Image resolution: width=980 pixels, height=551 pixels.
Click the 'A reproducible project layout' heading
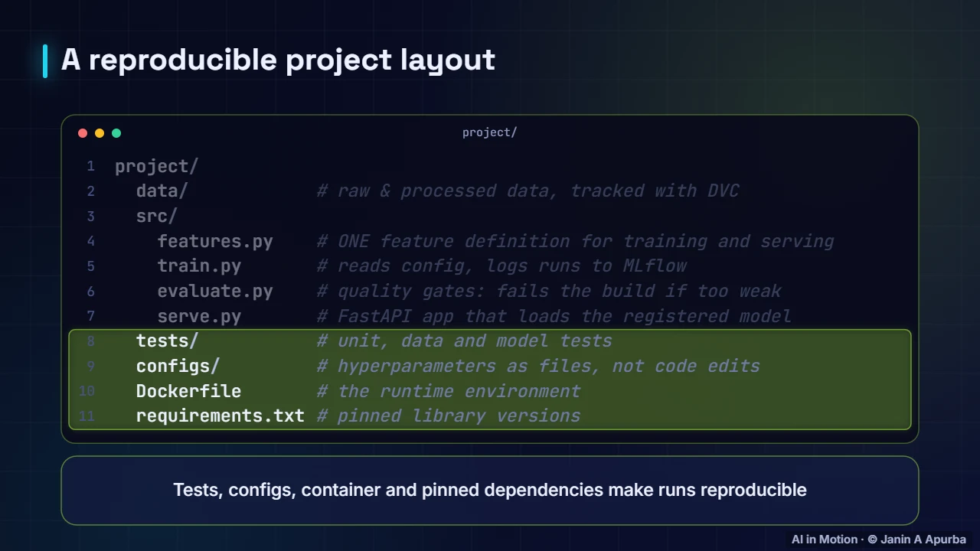pos(278,60)
